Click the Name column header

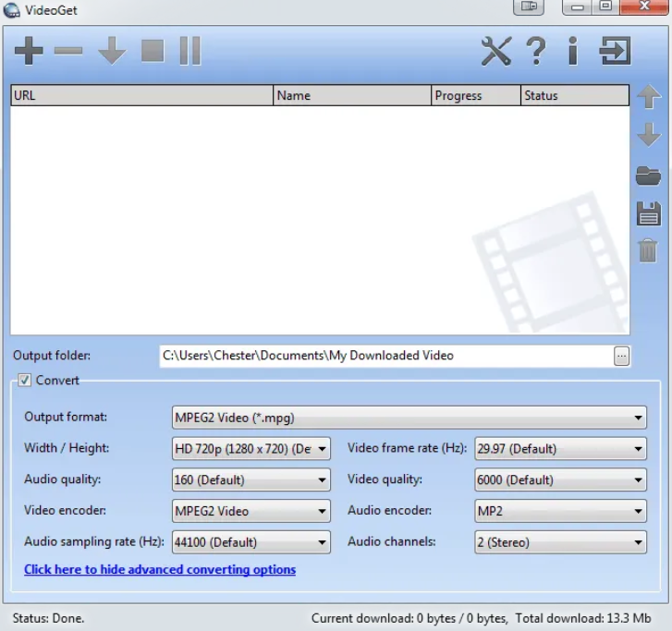pos(352,95)
